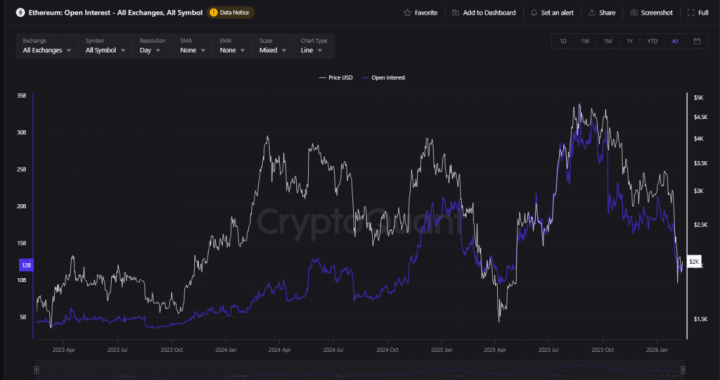Open the SMA dropdown
Image resolution: width=720 pixels, height=380 pixels.
(x=191, y=46)
